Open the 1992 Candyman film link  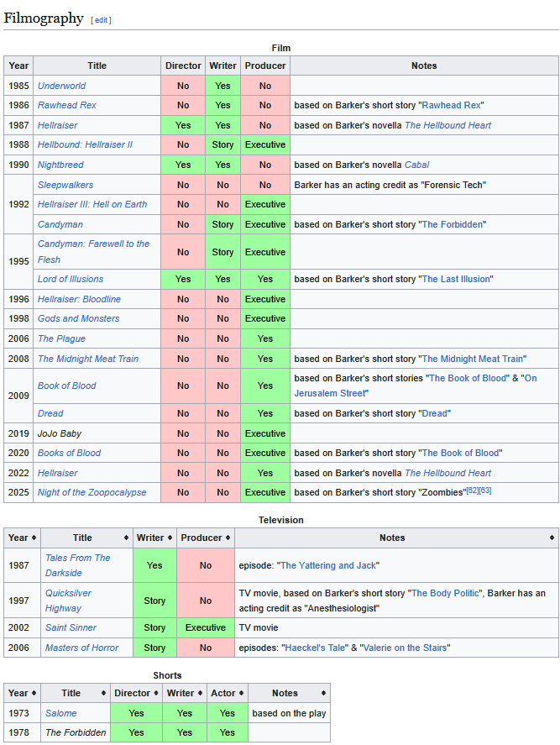tap(60, 224)
